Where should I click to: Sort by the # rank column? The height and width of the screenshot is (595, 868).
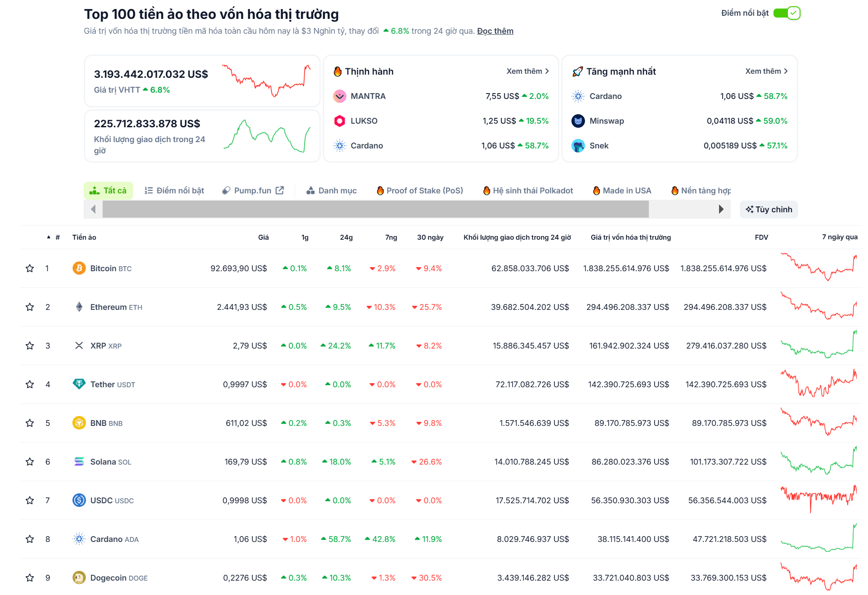pos(58,237)
